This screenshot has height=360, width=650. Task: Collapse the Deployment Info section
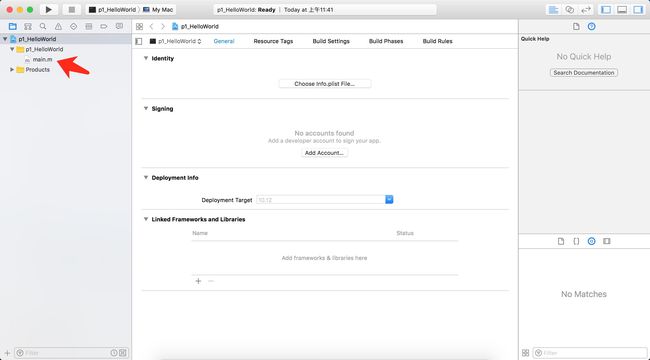[x=146, y=178]
